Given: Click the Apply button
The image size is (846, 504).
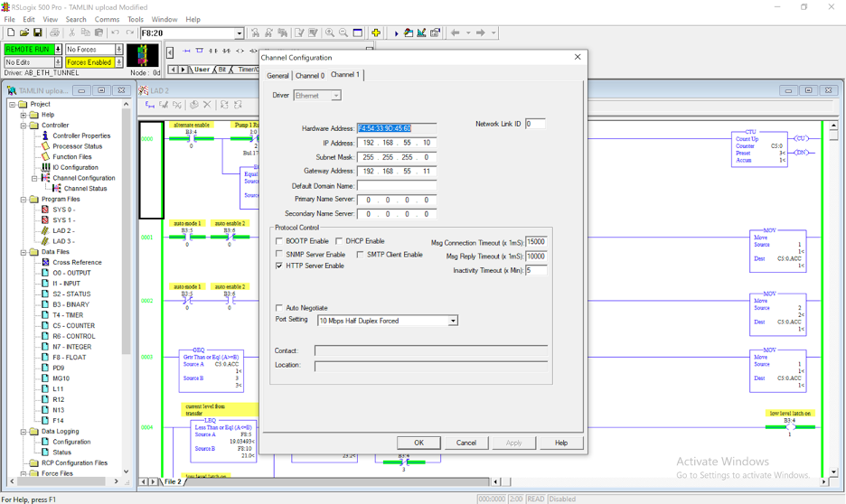Looking at the screenshot, I should click(513, 443).
